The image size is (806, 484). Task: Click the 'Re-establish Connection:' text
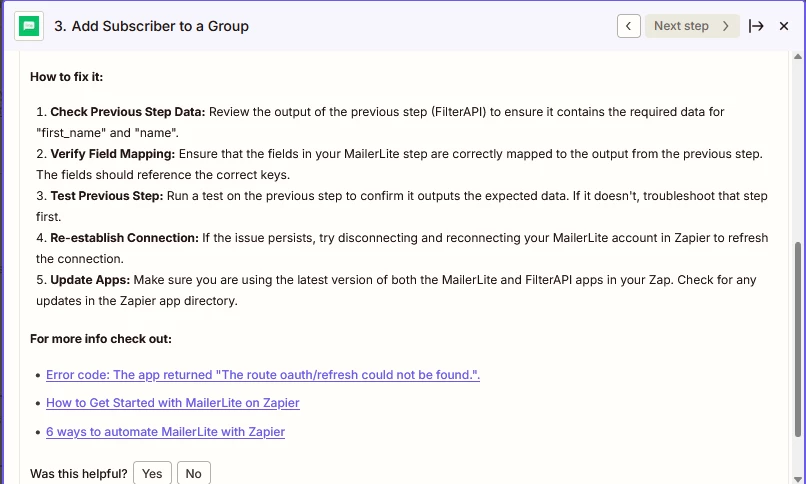coord(124,238)
